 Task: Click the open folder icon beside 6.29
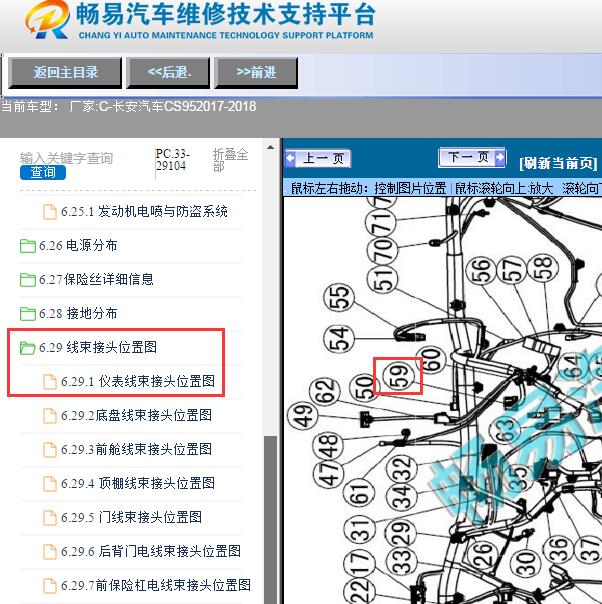coord(27,347)
